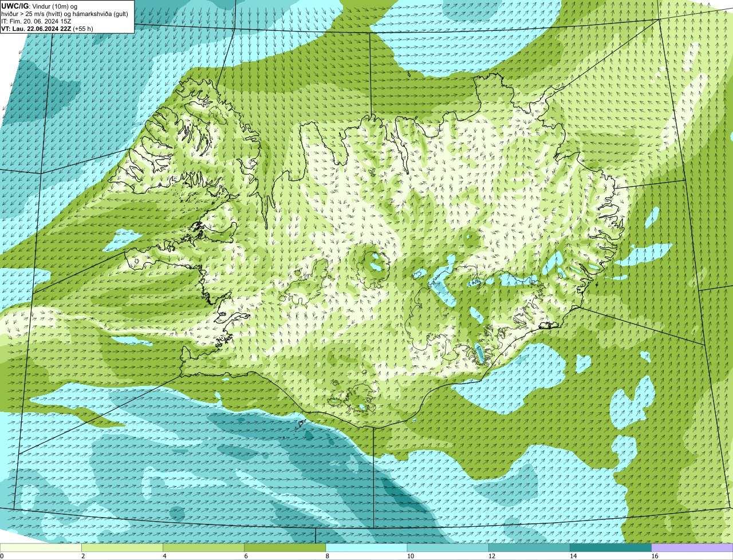
Task: Click the light cyan 8–10 legend swatch
Action: tap(366, 548)
